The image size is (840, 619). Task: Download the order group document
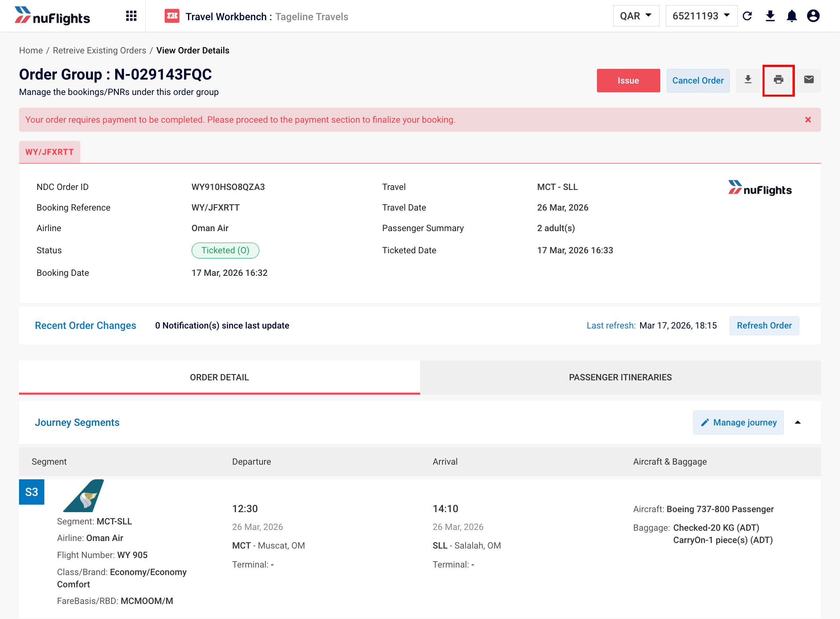[748, 80]
